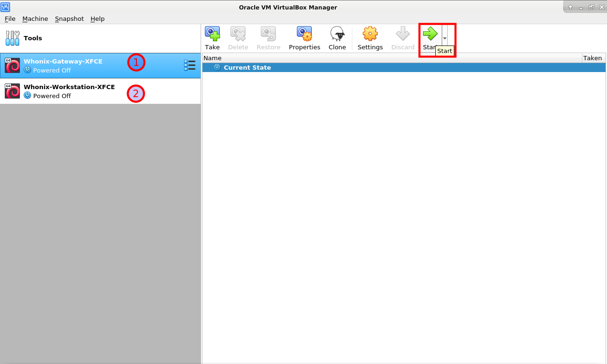This screenshot has height=364, width=607.
Task: Click the window shade-up arrow button in the title bar
Action: 570,7
